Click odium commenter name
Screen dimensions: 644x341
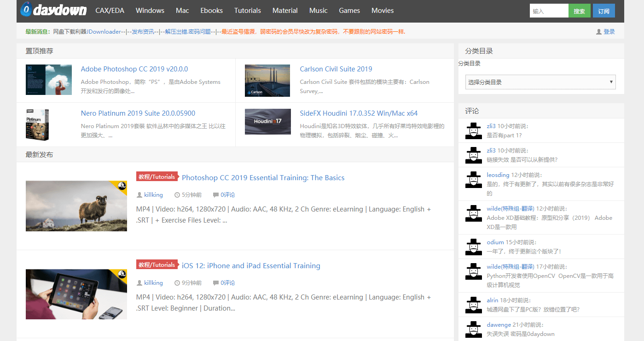(x=495, y=242)
